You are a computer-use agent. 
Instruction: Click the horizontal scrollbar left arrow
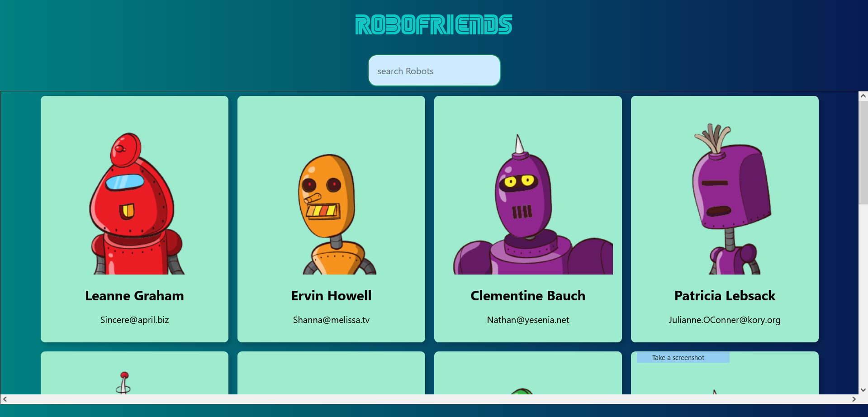5,399
